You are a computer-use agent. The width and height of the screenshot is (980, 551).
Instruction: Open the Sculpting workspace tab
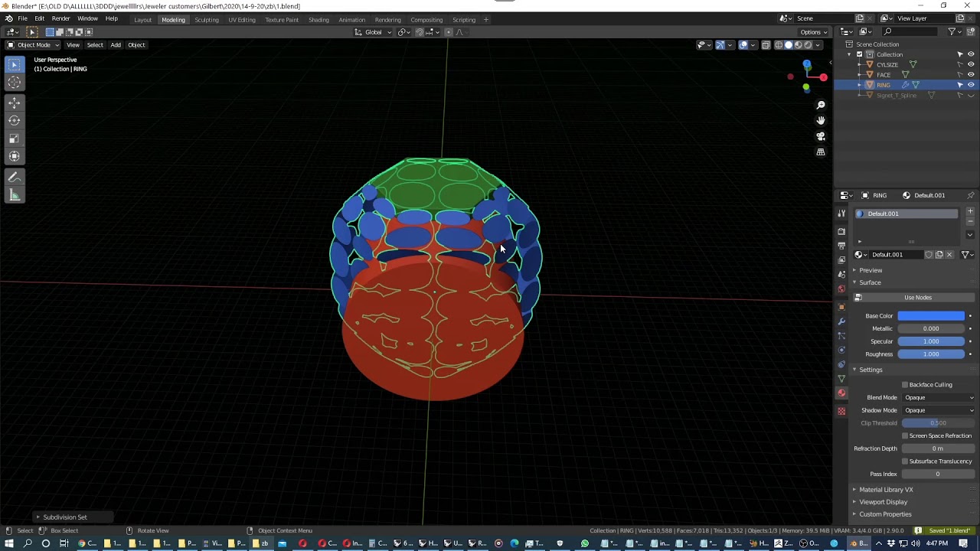tap(206, 19)
